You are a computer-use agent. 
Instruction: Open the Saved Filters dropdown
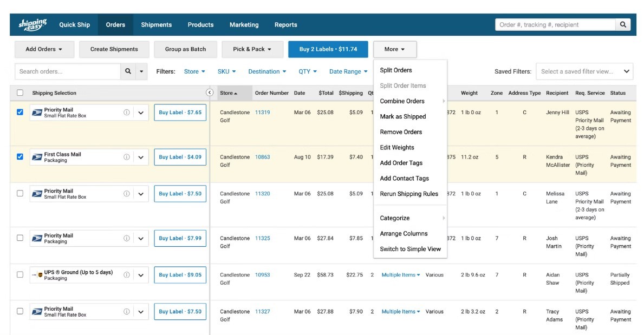(584, 71)
